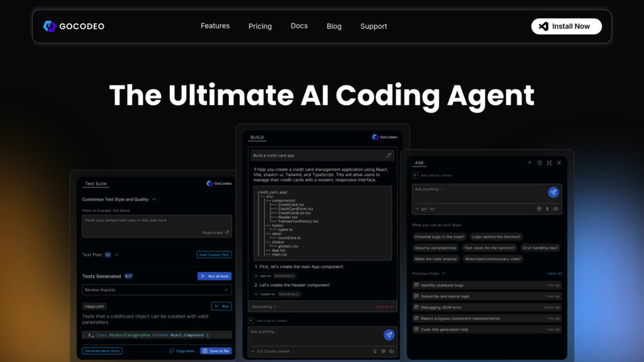Start a new chat with plus icon in Ask panel
This screenshot has height=362, width=644.
(530, 163)
